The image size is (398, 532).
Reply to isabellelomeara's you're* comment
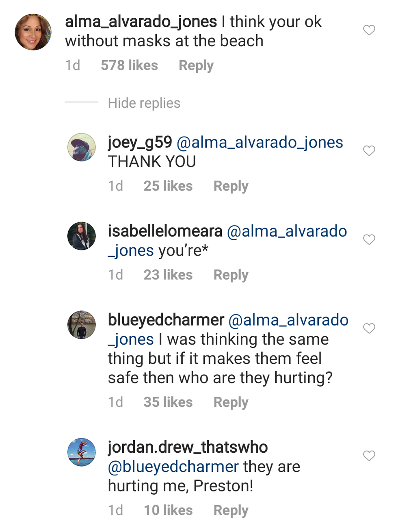coord(231,275)
